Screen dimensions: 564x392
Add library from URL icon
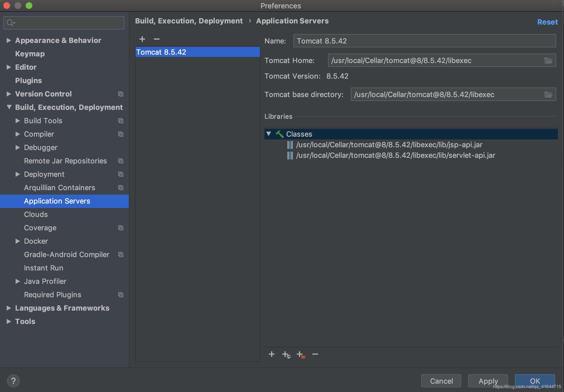(x=286, y=355)
